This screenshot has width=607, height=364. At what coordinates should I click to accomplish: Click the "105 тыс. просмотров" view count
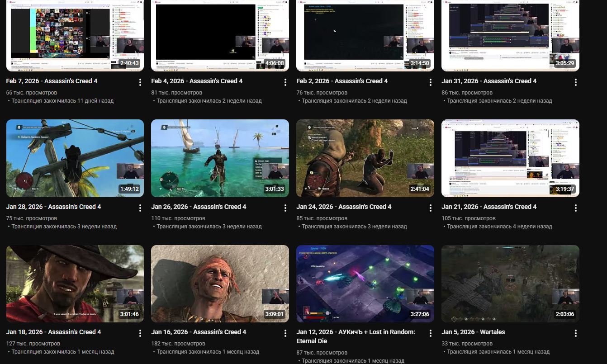click(x=469, y=218)
